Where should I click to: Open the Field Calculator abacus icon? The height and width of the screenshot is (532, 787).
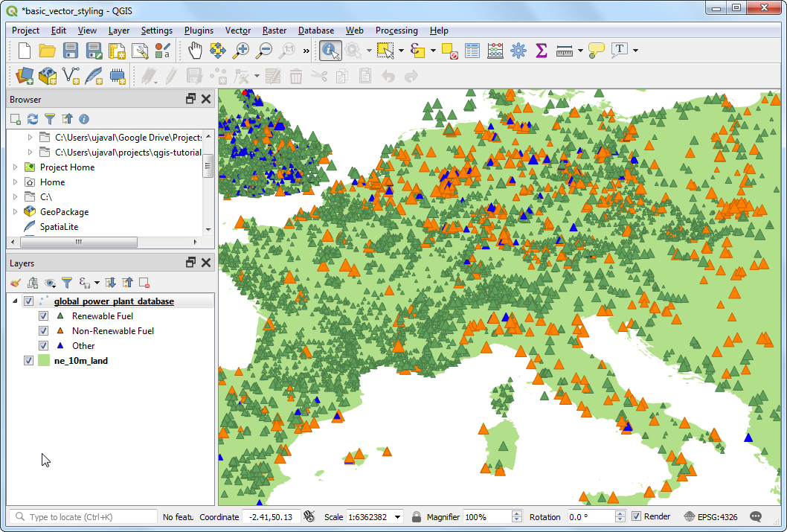pyautogui.click(x=495, y=51)
